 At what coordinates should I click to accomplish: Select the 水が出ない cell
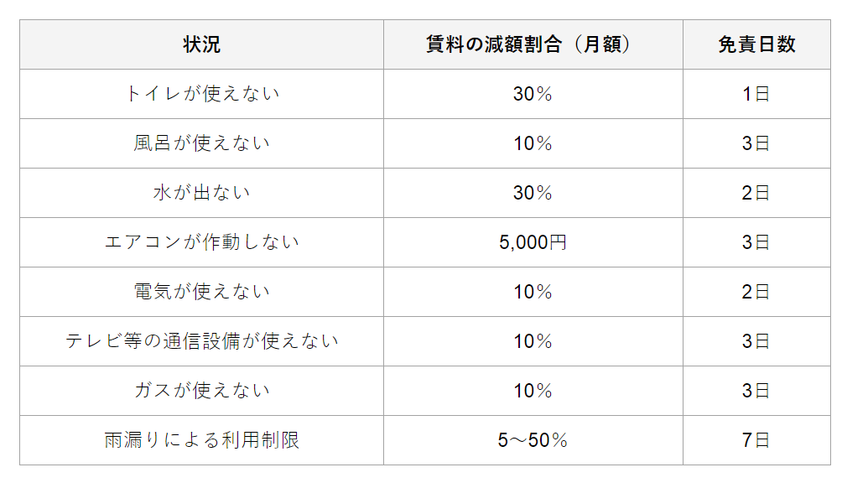[x=201, y=193]
